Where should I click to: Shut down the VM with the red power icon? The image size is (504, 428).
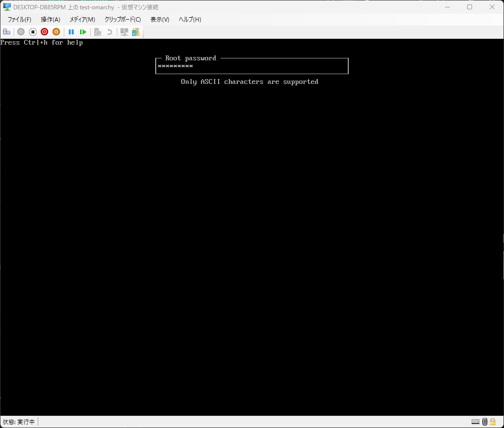point(44,32)
